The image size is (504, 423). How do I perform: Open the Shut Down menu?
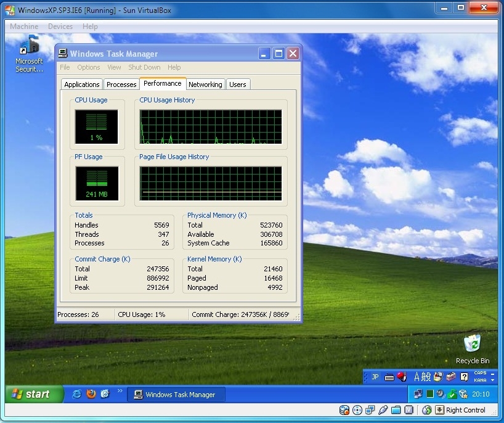[144, 67]
